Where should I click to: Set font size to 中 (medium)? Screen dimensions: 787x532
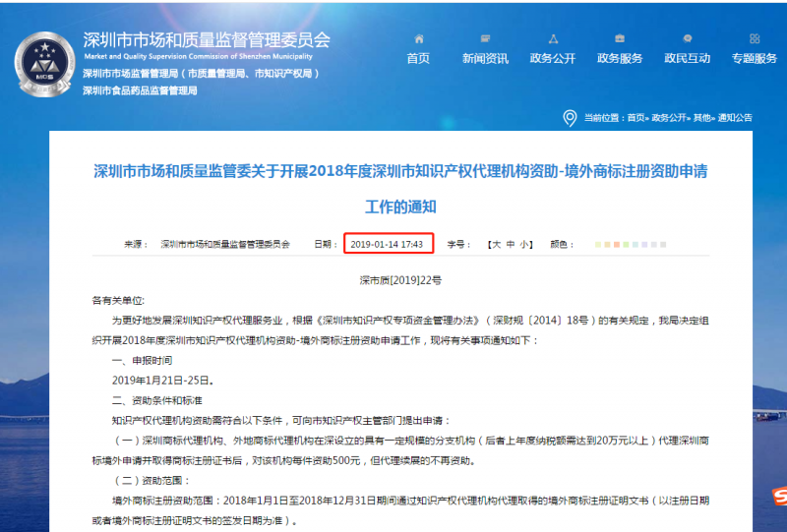pyautogui.click(x=511, y=243)
